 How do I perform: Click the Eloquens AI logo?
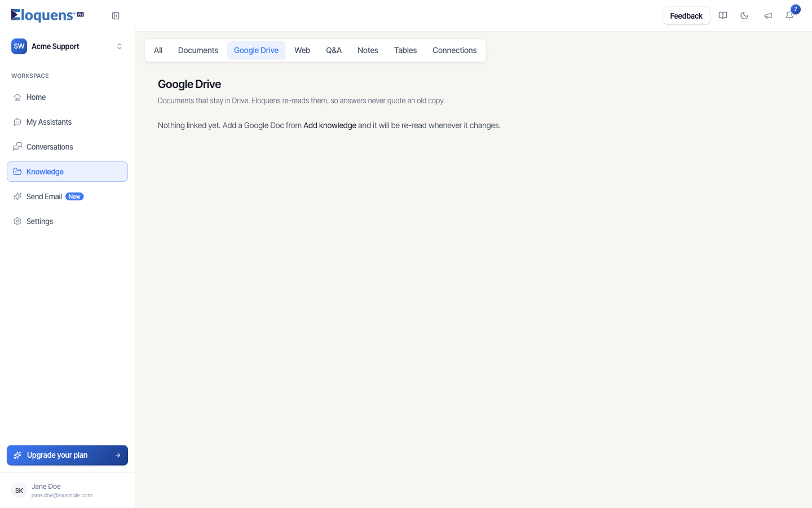tap(47, 15)
